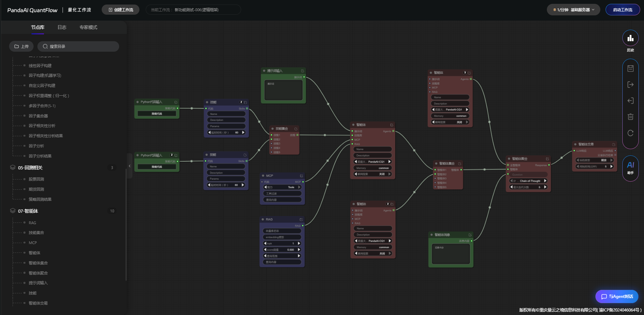Click edit icon on 智能体聚合 node header
This screenshot has width=644, height=315.
tap(547, 159)
